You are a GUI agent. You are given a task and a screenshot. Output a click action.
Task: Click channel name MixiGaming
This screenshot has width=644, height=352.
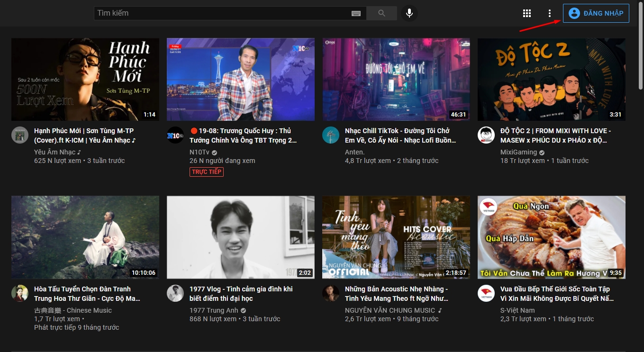click(518, 152)
